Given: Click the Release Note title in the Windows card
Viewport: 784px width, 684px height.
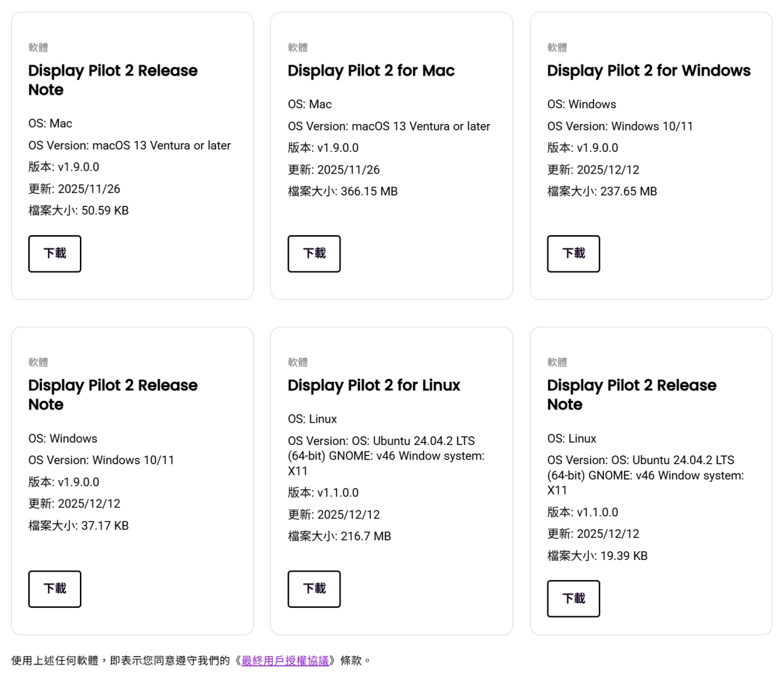Looking at the screenshot, I should click(113, 394).
